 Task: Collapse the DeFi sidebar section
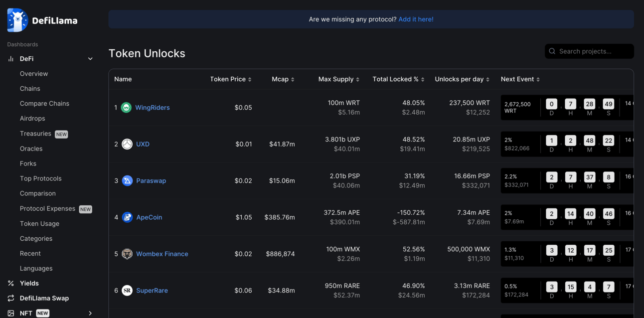coord(90,59)
